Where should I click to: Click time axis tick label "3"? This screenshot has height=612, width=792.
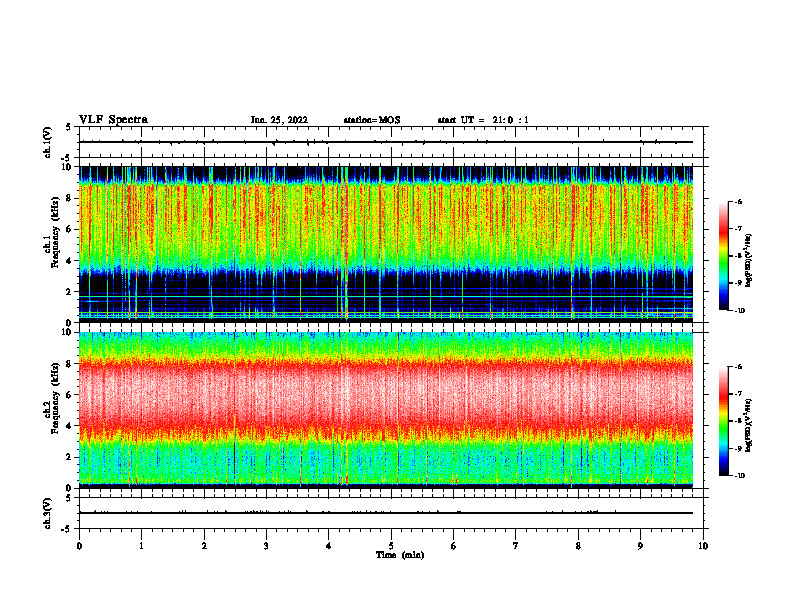tap(266, 546)
